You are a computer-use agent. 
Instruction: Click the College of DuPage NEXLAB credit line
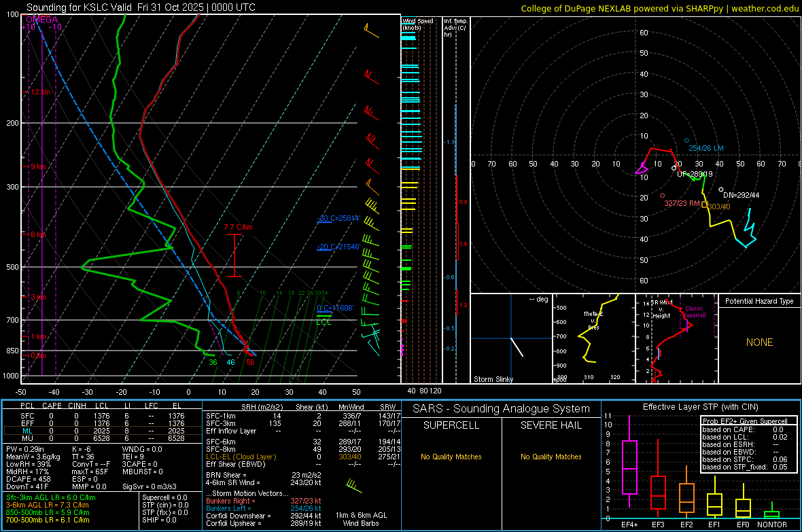pos(659,8)
